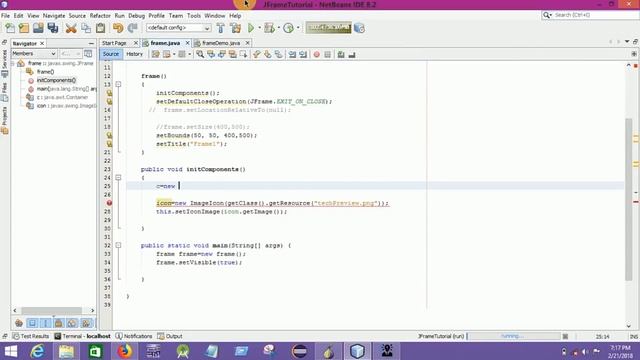Open Debug Project dropdown arrow
This screenshot has height=360, width=640.
278,28
